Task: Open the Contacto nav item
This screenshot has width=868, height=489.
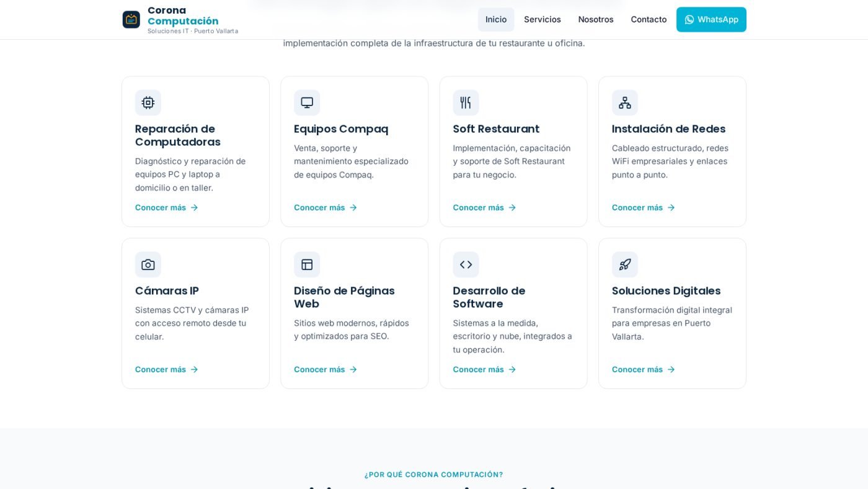Action: (649, 19)
